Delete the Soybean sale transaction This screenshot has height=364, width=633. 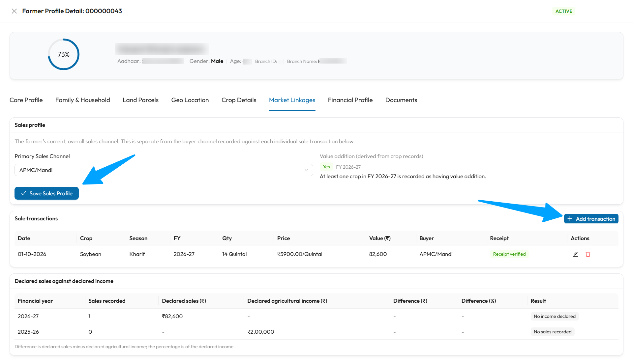click(x=588, y=254)
